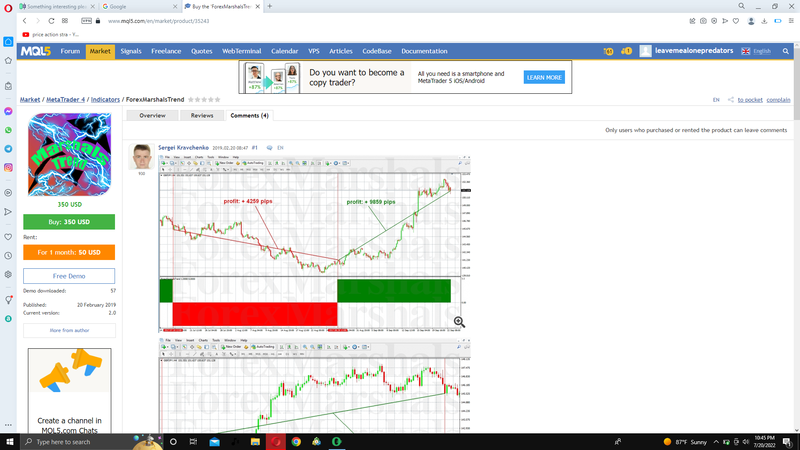Open sidebar Settings gear icon
800x450 pixels.
(8, 274)
